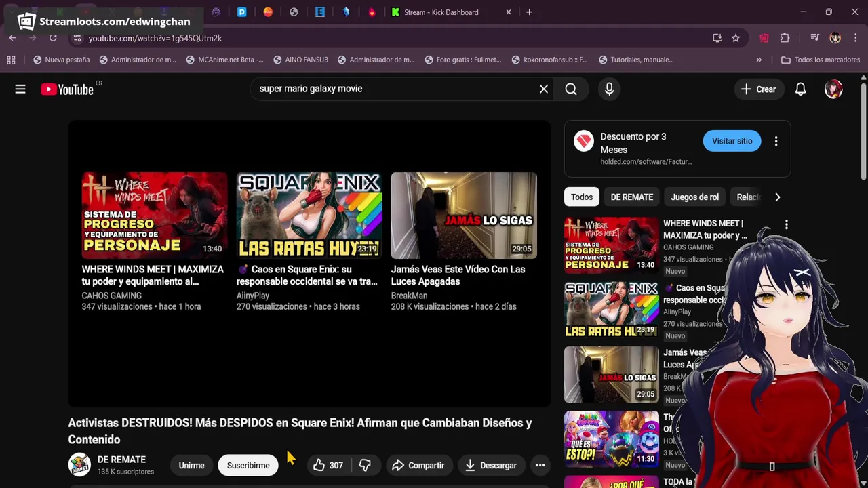Viewport: 868px width, 488px height.
Task: Close the Kick Dashboard browser tab
Action: (509, 12)
